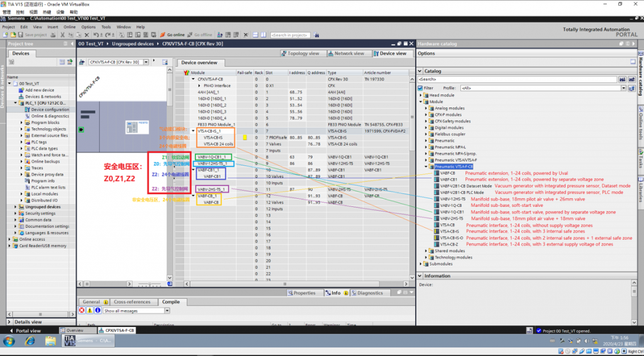Image resolution: width=644 pixels, height=356 pixels.
Task: Expand the PLC tags folder
Action: (22, 142)
